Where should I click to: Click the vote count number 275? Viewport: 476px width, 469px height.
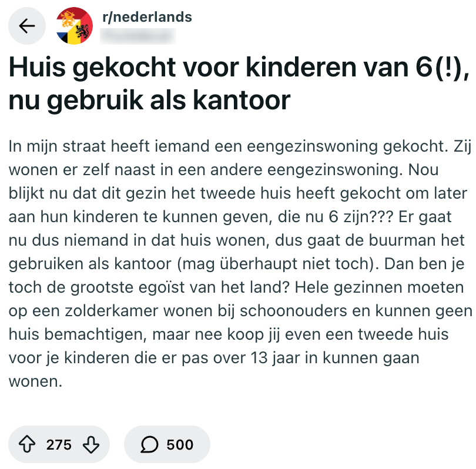click(58, 445)
